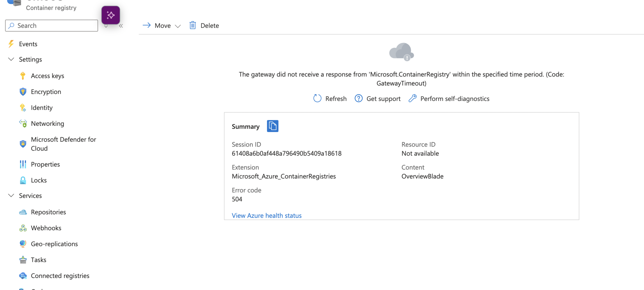Click the Summary heading
Viewport: 644px width, 290px height.
246,126
